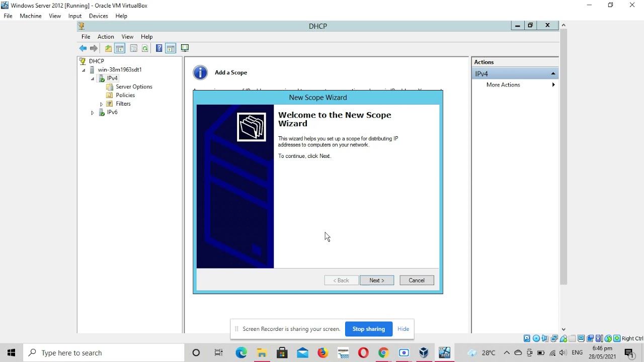Click the Windows search box
The image size is (644, 362).
(104, 353)
